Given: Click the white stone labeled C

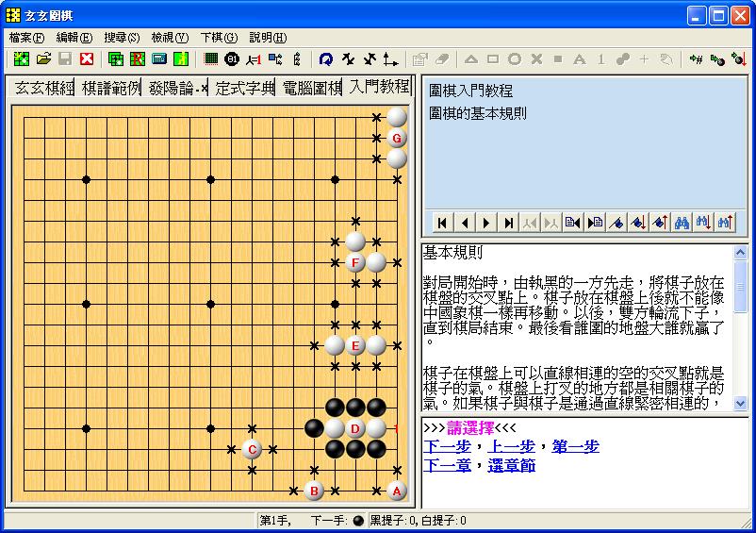Looking at the screenshot, I should [252, 450].
